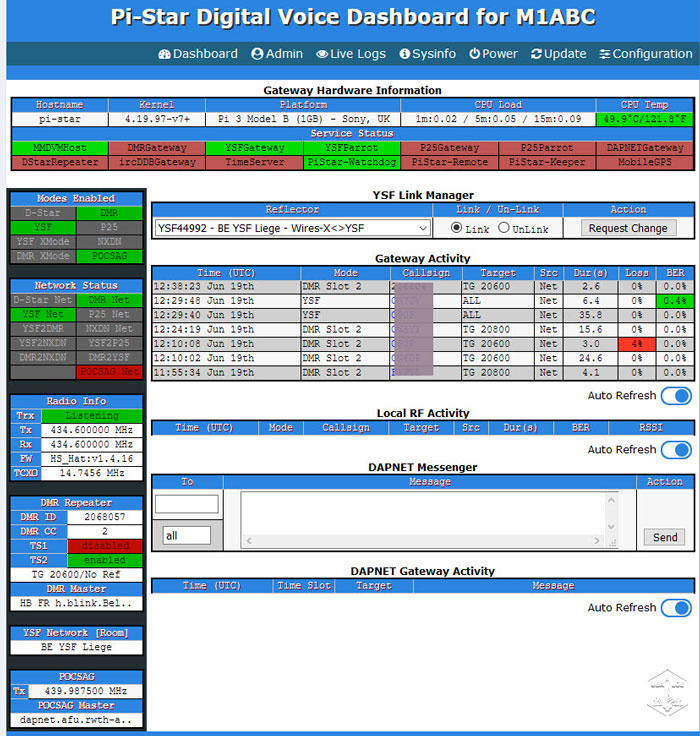Click the 'BE YSF Liege' room name
This screenshot has width=700, height=736.
[x=77, y=647]
